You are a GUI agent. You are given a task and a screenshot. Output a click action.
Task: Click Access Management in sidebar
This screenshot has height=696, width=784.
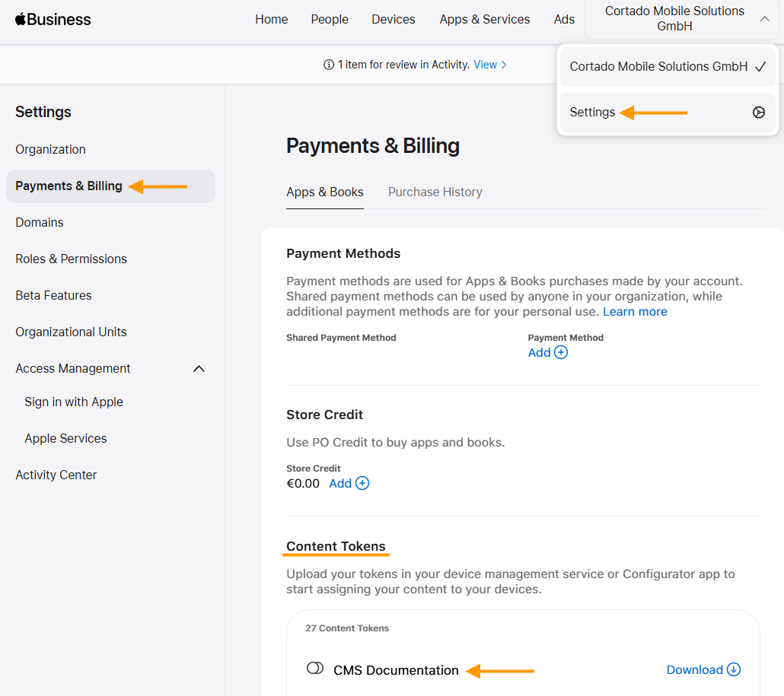point(73,369)
